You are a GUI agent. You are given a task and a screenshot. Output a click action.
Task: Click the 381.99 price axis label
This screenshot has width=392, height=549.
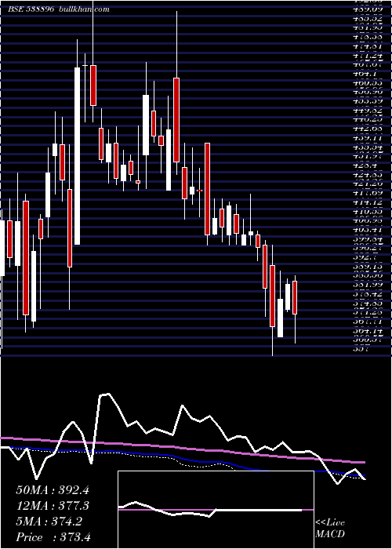(x=367, y=285)
